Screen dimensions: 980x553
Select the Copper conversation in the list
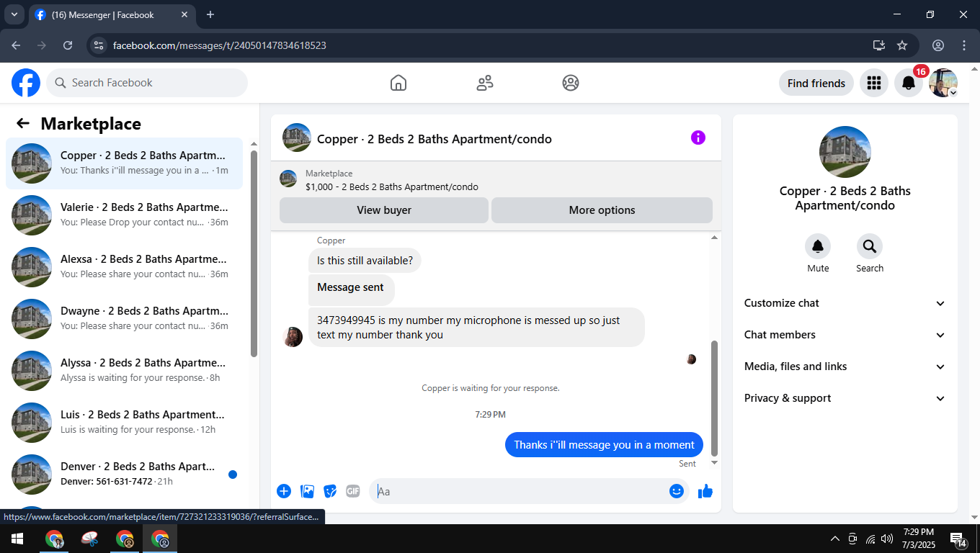[124, 163]
